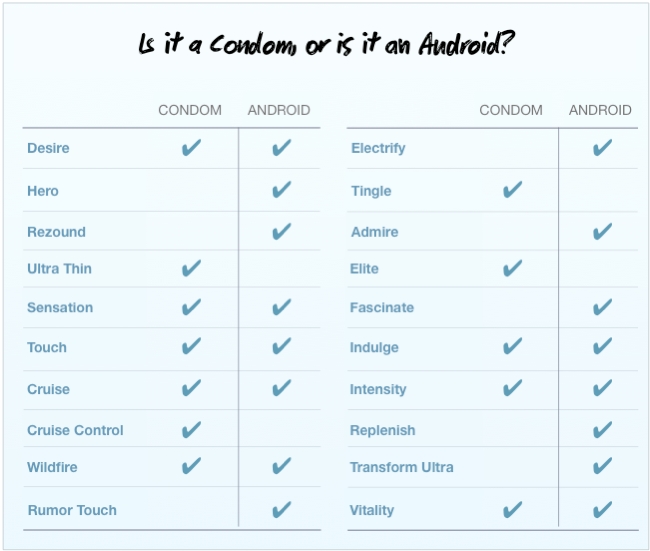
Task: Click the Condom checkmark for Desire
Action: coord(191,148)
